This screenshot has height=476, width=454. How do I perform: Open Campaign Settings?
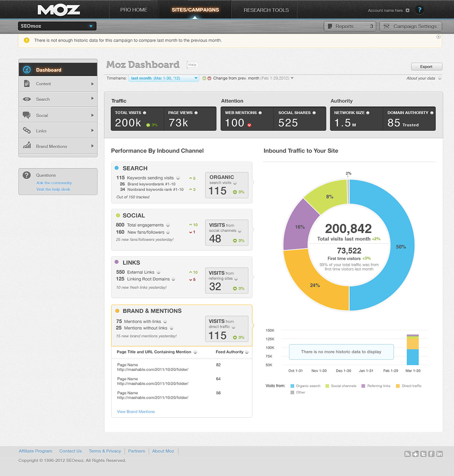pos(411,27)
